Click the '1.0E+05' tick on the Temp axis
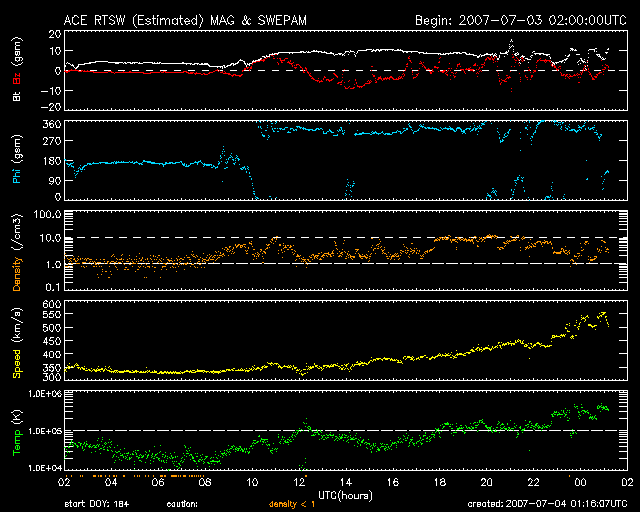The width and height of the screenshot is (640, 512). click(x=45, y=431)
